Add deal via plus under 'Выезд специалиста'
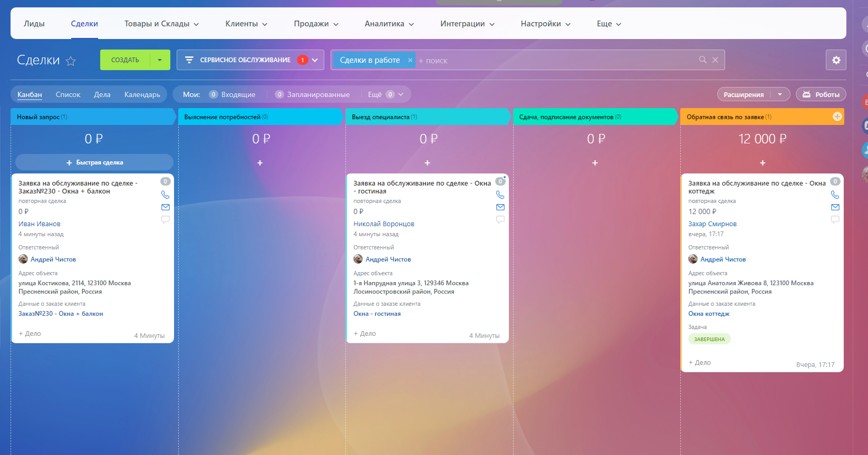The height and width of the screenshot is (455, 868). pos(427,163)
